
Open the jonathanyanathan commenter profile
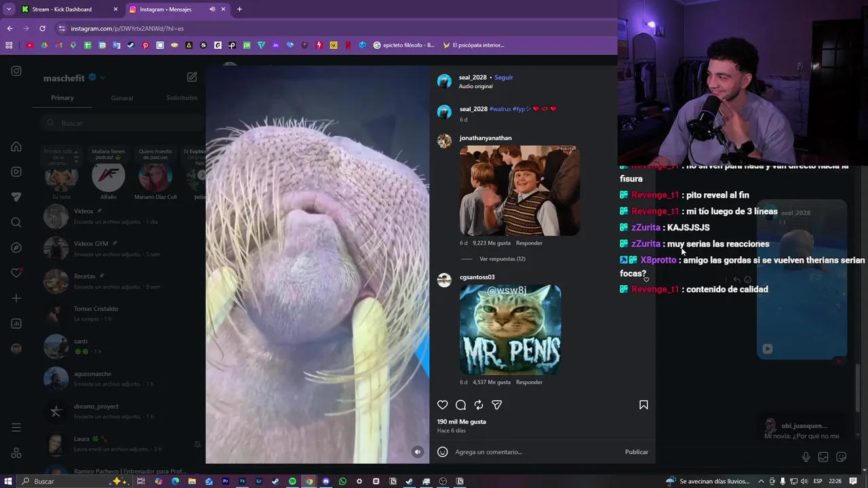[486, 138]
